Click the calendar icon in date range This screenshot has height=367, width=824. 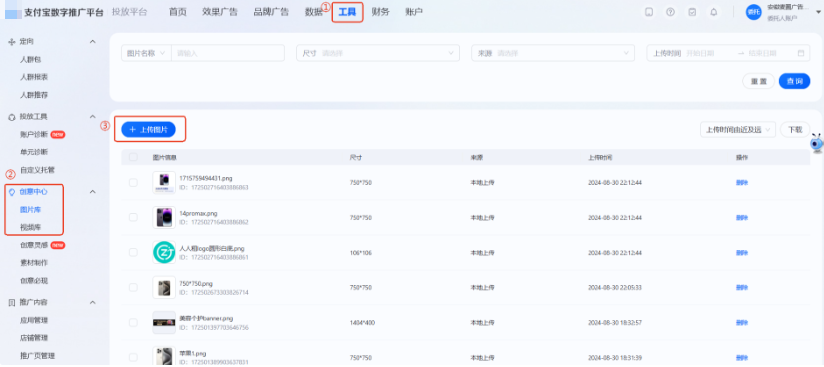coord(801,53)
